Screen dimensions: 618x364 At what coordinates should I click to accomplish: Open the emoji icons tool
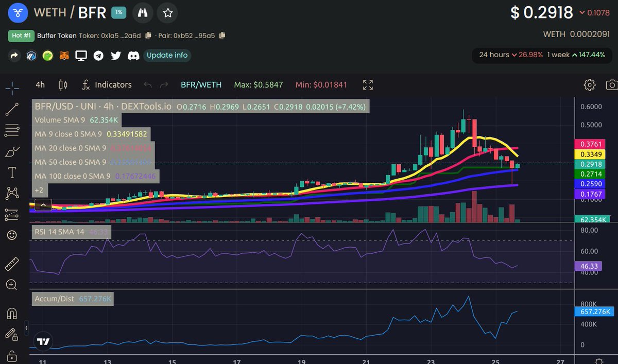(12, 235)
